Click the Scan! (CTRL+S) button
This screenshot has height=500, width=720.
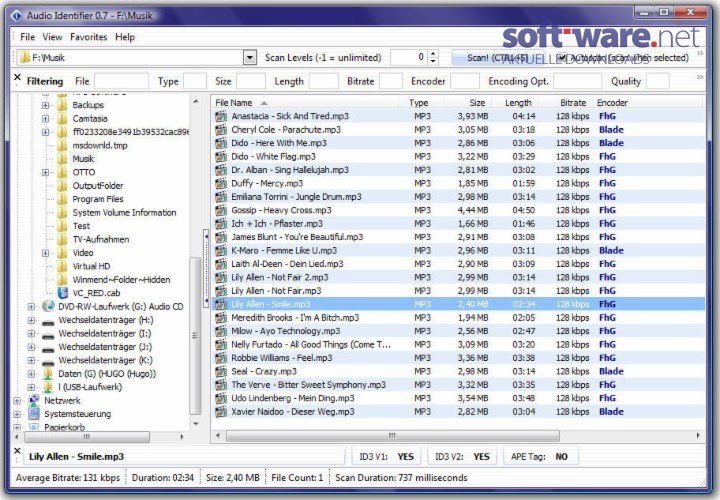click(x=497, y=58)
